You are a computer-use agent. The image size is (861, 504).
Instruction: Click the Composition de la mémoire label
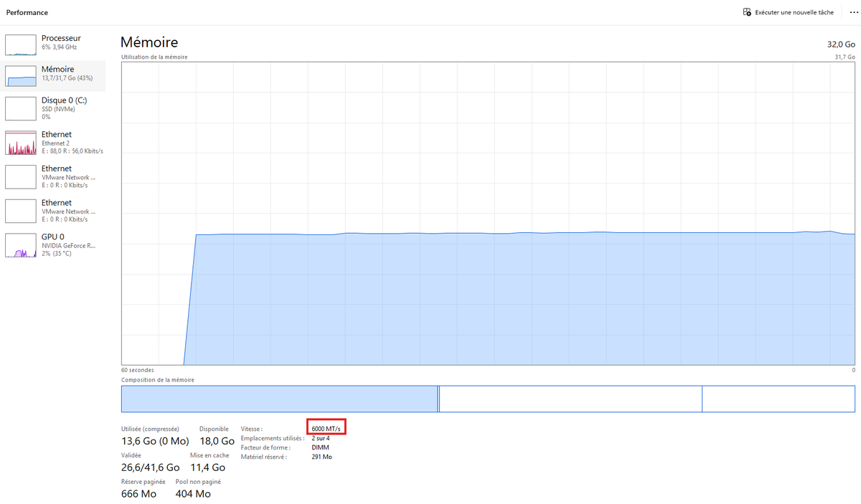coord(158,380)
